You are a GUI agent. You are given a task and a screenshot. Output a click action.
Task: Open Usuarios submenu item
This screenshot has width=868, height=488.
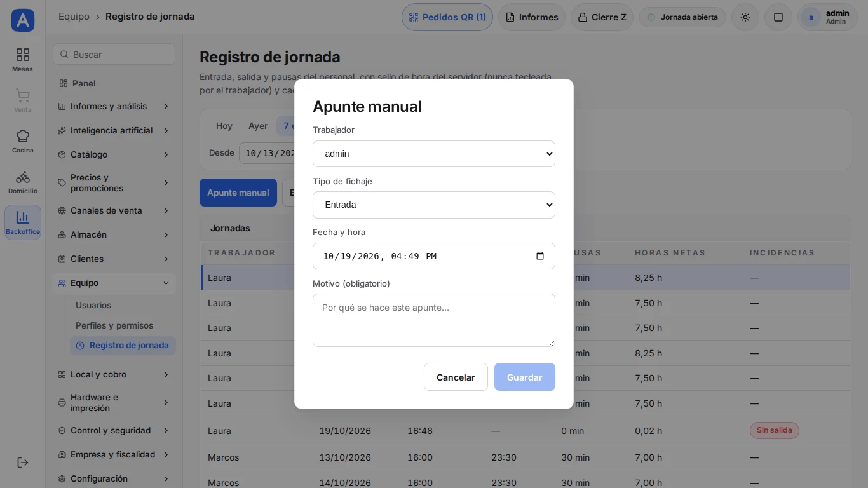(123, 305)
